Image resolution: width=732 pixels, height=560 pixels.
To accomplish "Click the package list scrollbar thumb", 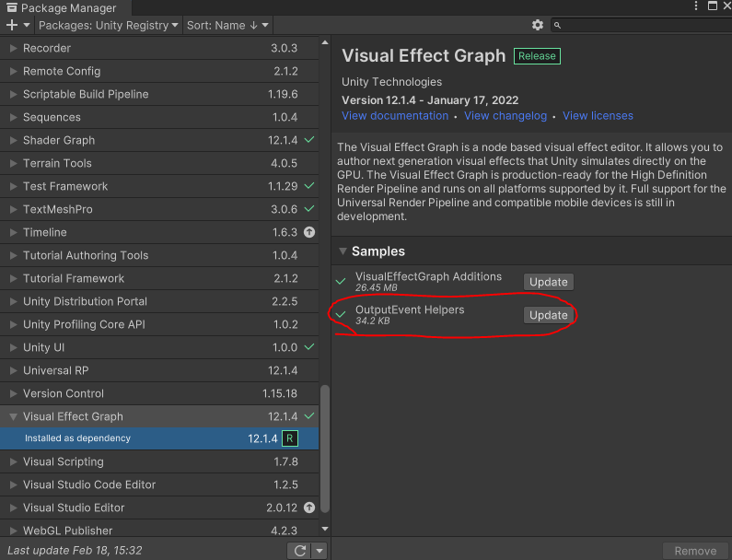I will (325, 449).
